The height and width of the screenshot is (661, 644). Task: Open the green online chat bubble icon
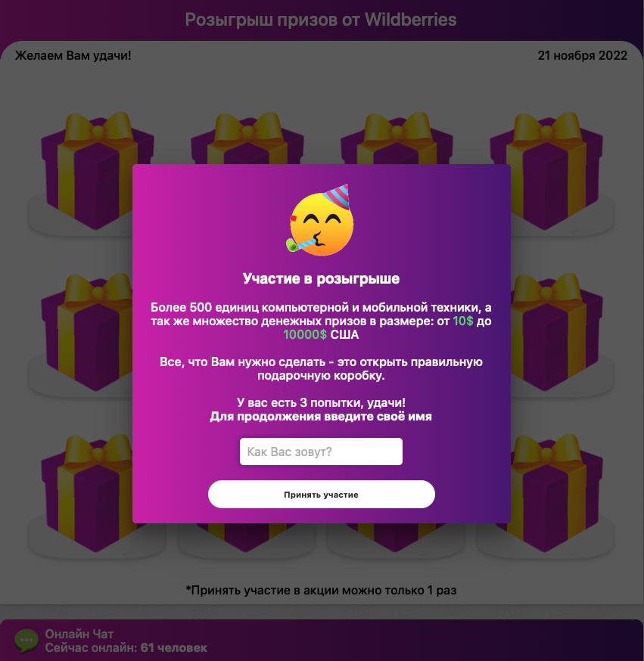tap(26, 641)
